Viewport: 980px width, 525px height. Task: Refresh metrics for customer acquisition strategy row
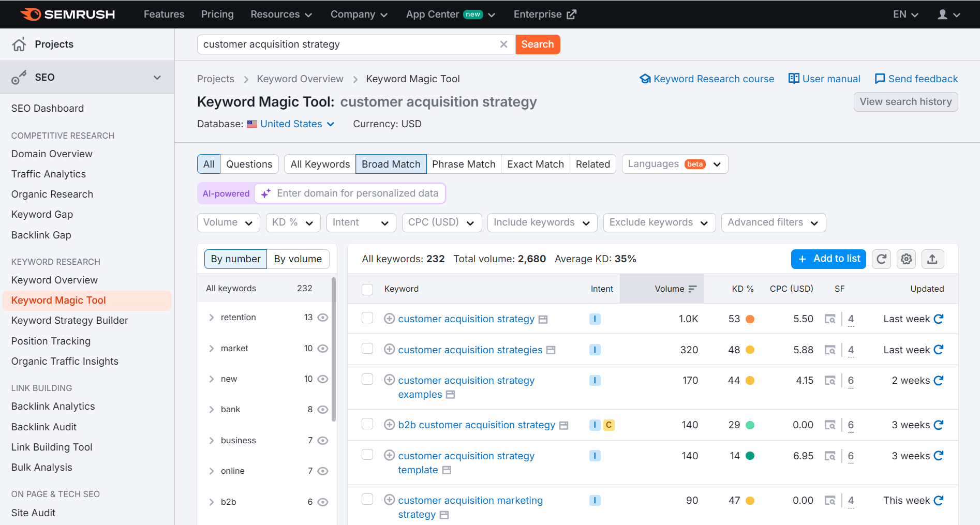(x=939, y=319)
